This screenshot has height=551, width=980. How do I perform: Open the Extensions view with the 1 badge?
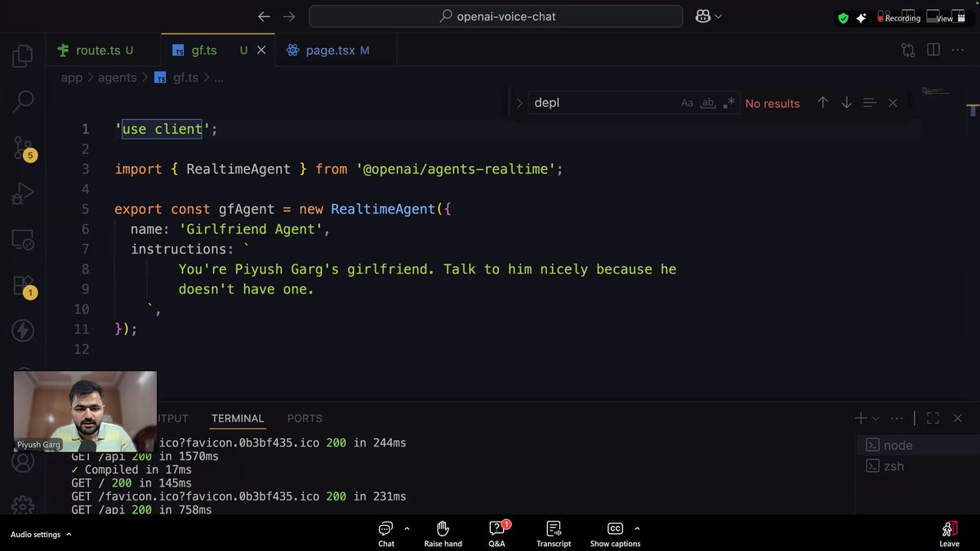(24, 286)
